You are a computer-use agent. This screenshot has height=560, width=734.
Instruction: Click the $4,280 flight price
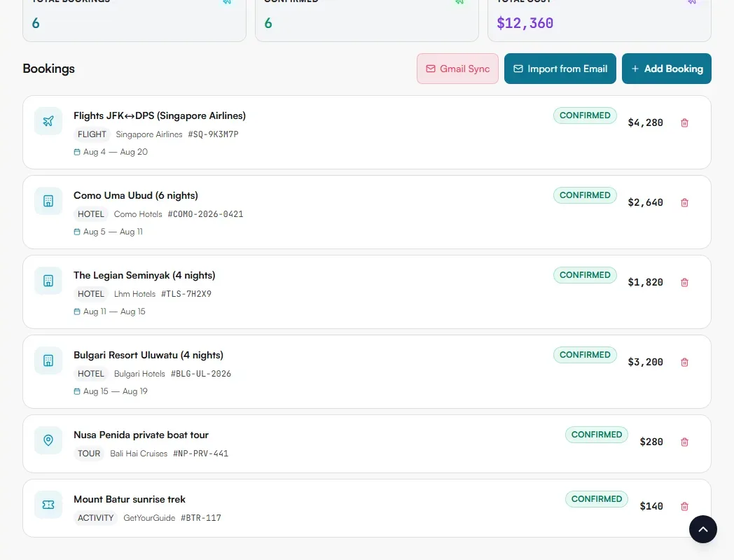[645, 122]
